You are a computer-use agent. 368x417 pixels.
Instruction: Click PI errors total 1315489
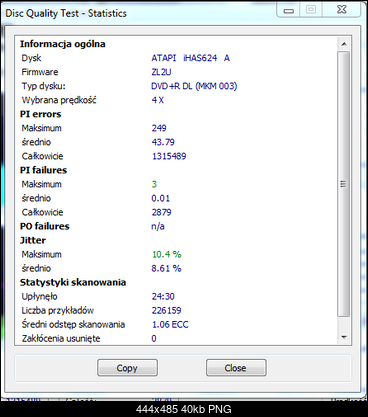point(169,156)
